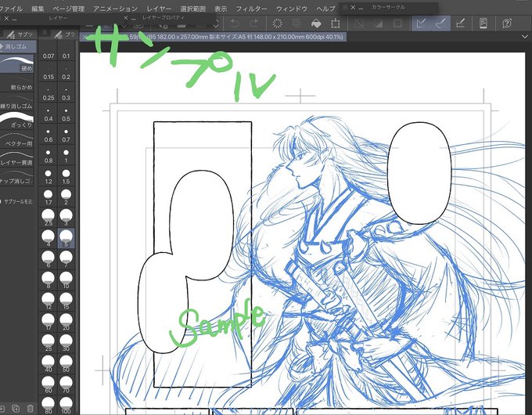The image size is (532, 415).
Task: Select the レイヤー貫通 eraser subtool
Action: pyautogui.click(x=17, y=157)
